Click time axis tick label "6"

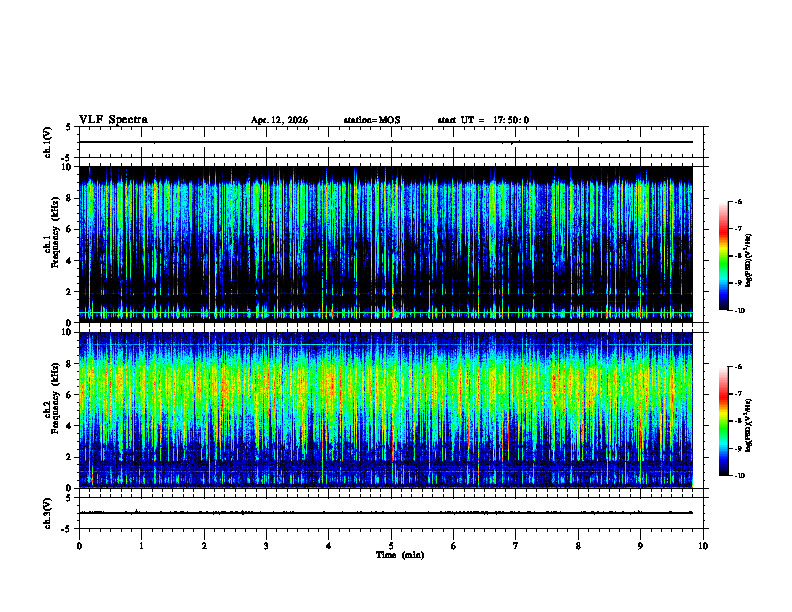tap(454, 546)
